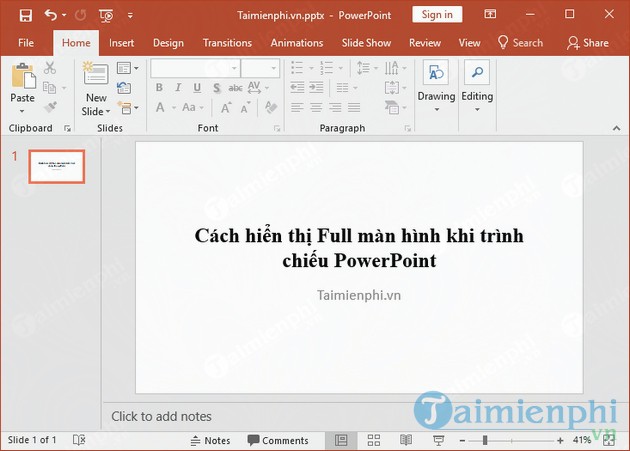
Task: Click the Cut scissors icon
Action: point(50,68)
